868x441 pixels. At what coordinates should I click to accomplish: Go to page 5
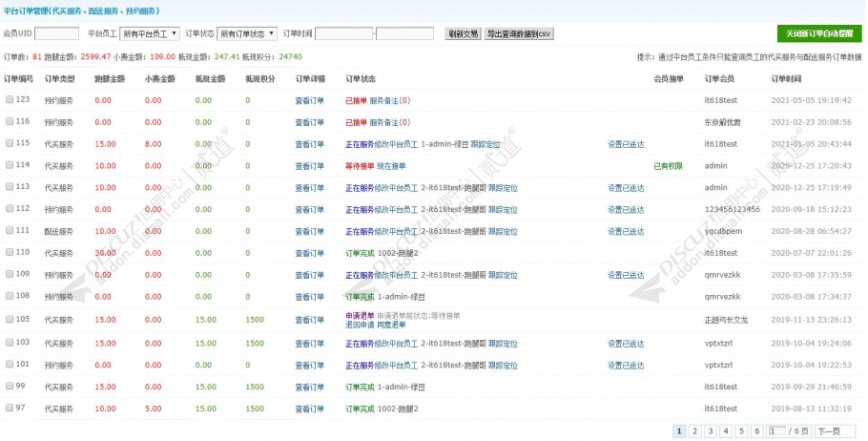click(x=742, y=431)
